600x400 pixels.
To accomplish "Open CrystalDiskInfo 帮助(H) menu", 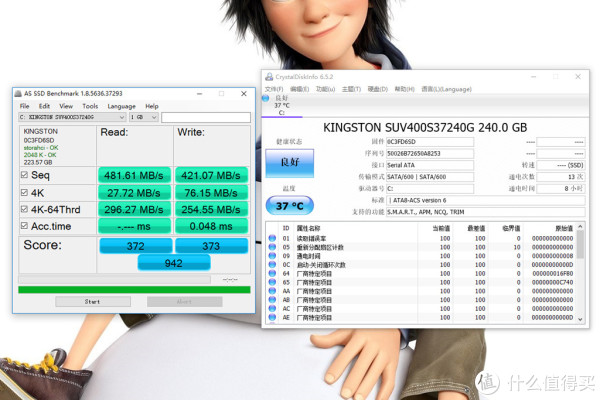I will tap(404, 89).
